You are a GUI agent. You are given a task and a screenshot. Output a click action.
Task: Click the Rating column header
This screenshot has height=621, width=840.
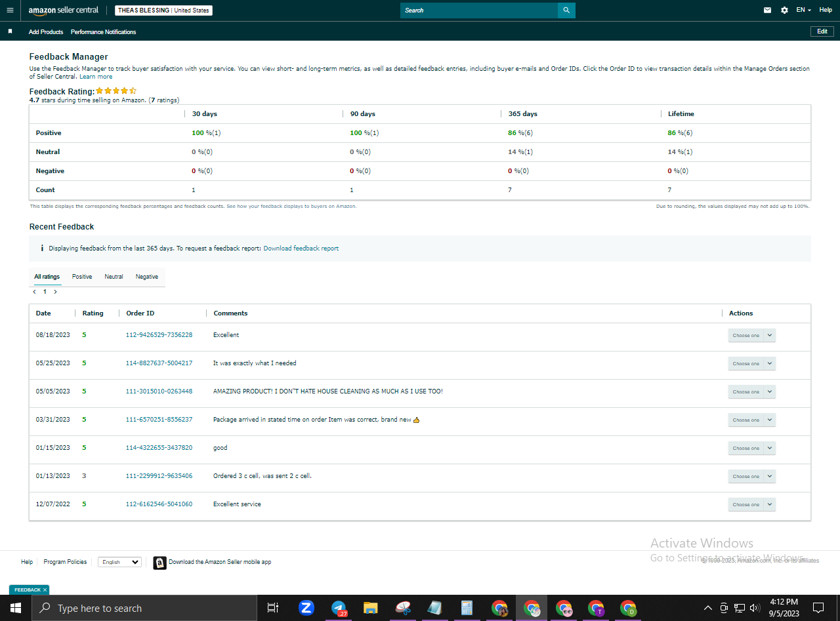(x=93, y=313)
